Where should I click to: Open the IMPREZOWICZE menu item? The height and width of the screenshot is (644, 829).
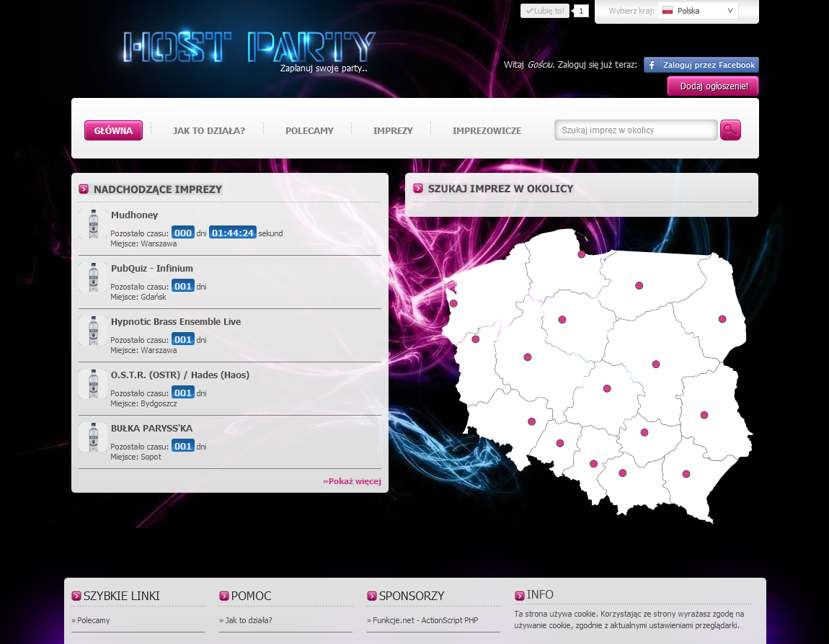487,130
